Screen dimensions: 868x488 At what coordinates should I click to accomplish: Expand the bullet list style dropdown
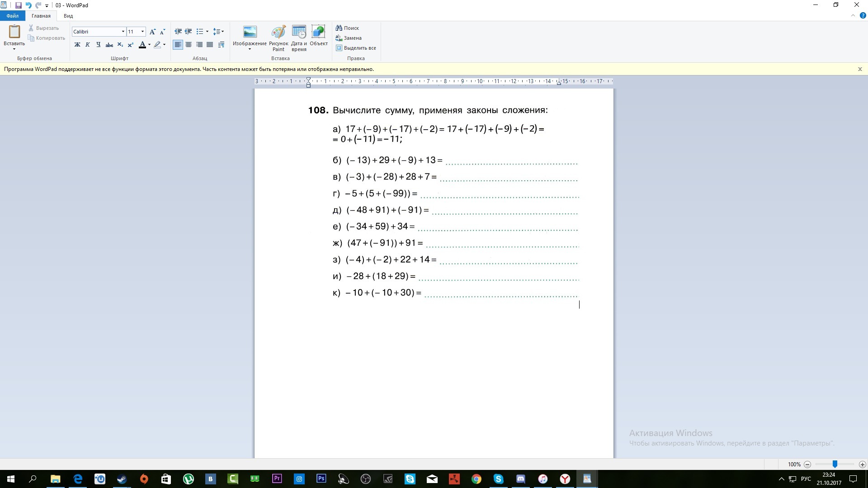click(207, 32)
